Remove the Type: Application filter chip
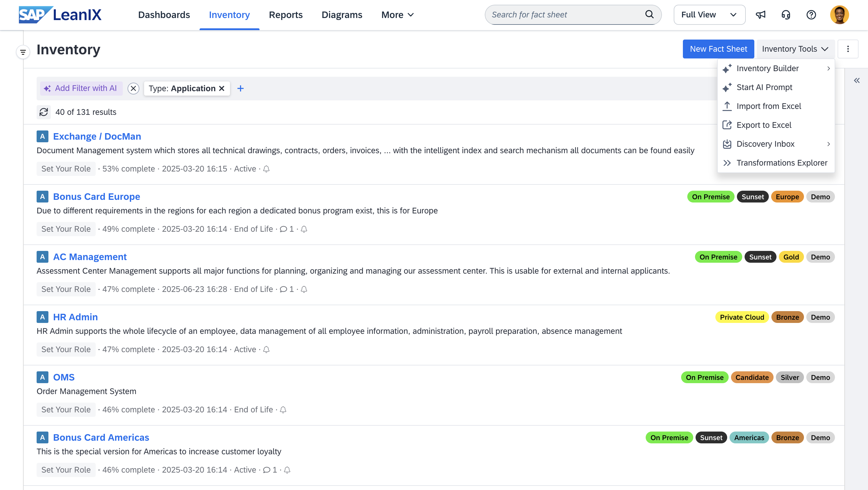 coord(222,88)
